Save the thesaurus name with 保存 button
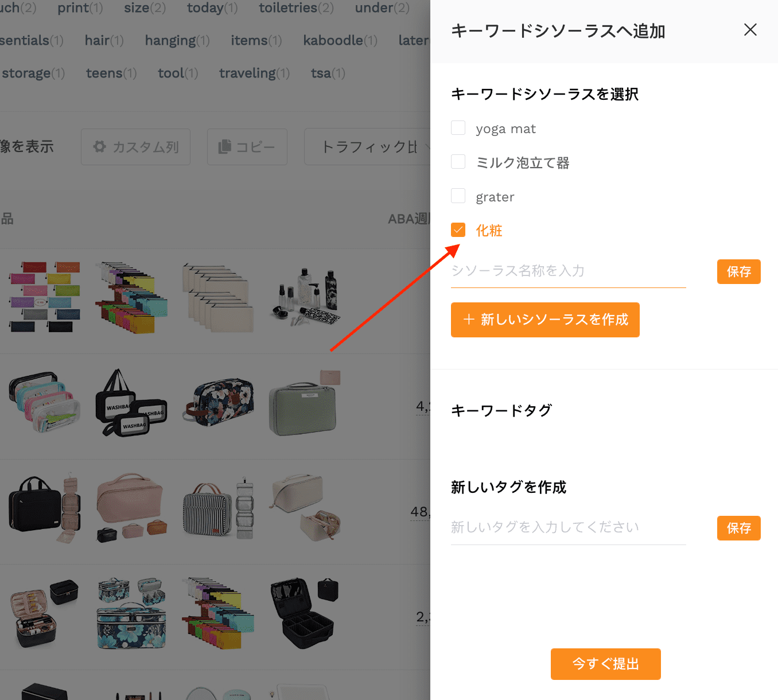The height and width of the screenshot is (700, 778). pos(738,271)
